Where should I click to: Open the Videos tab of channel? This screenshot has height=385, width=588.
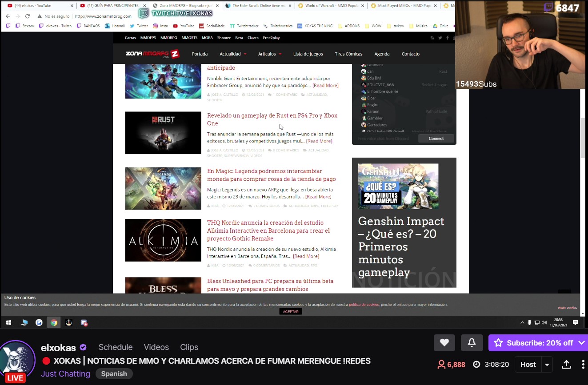click(x=156, y=347)
